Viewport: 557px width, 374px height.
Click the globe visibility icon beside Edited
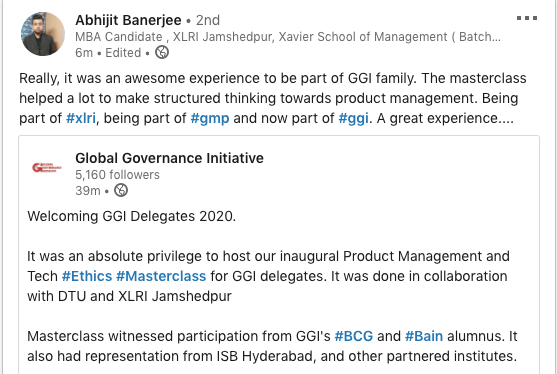coord(162,52)
